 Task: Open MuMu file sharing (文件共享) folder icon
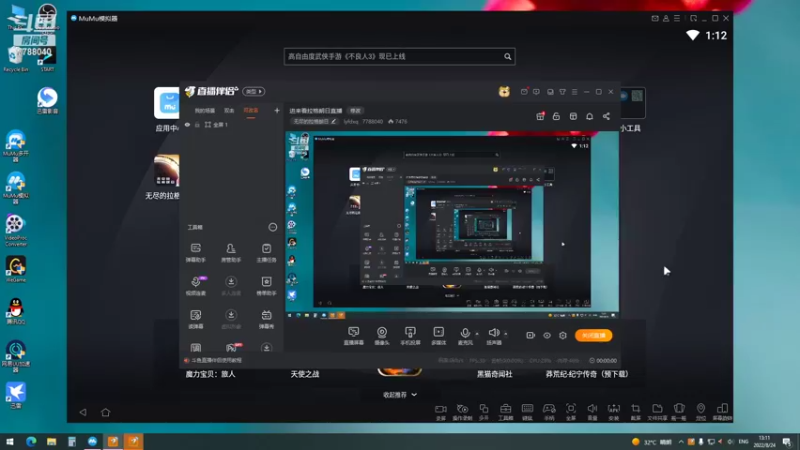coord(657,409)
